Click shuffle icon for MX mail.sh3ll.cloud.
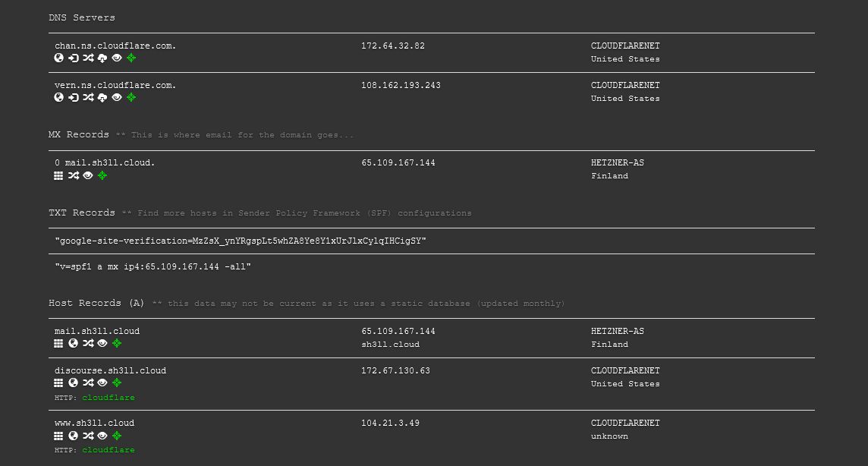This screenshot has height=466, width=868. 73,176
